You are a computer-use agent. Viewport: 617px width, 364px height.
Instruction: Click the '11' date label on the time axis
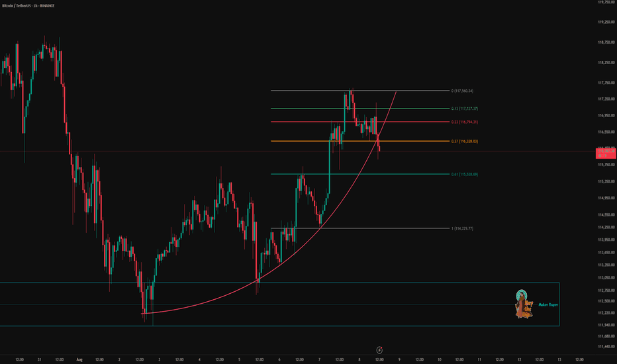click(x=479, y=359)
